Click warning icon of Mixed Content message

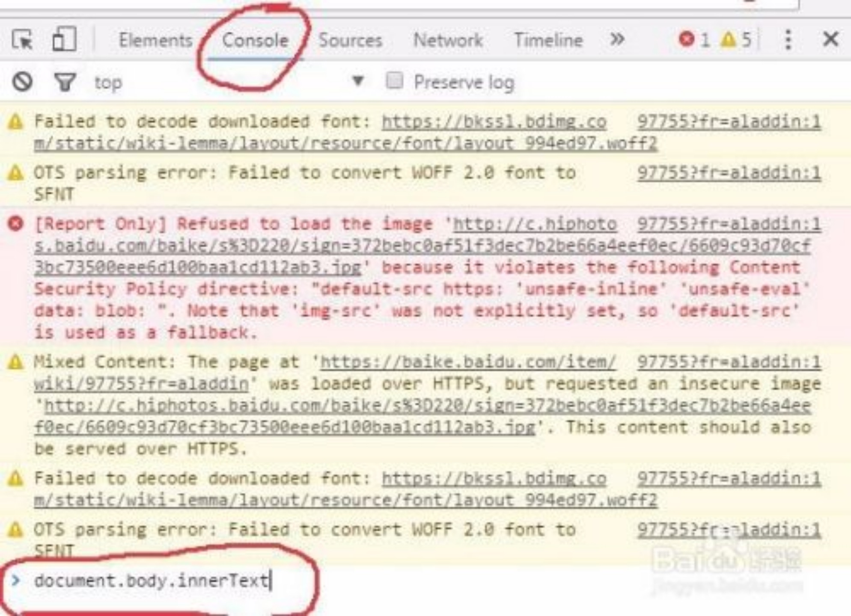click(16, 362)
